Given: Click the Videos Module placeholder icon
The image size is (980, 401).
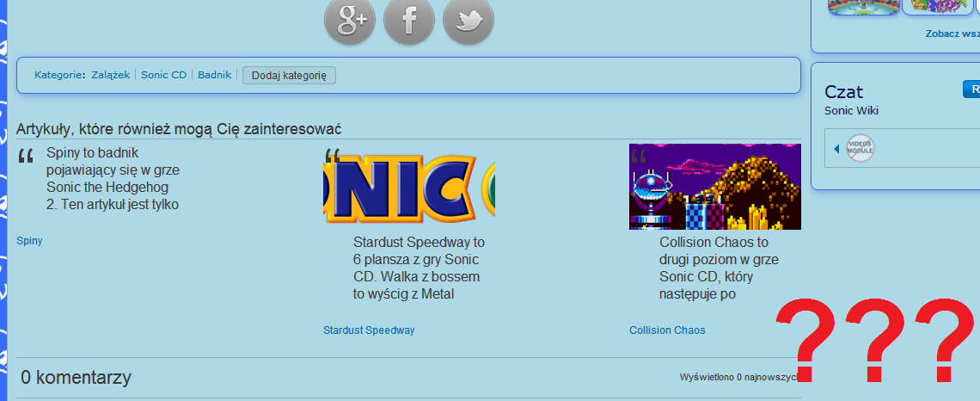Looking at the screenshot, I should 860,148.
